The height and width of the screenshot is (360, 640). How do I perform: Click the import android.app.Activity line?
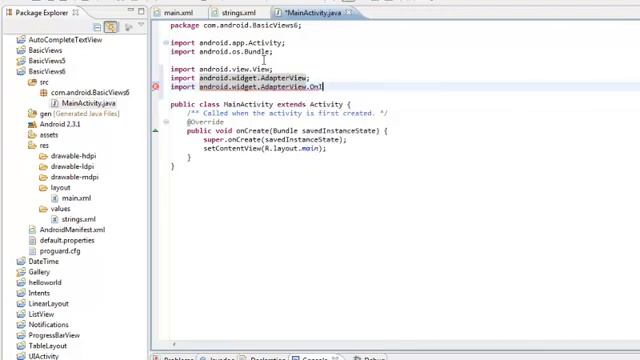coord(228,43)
